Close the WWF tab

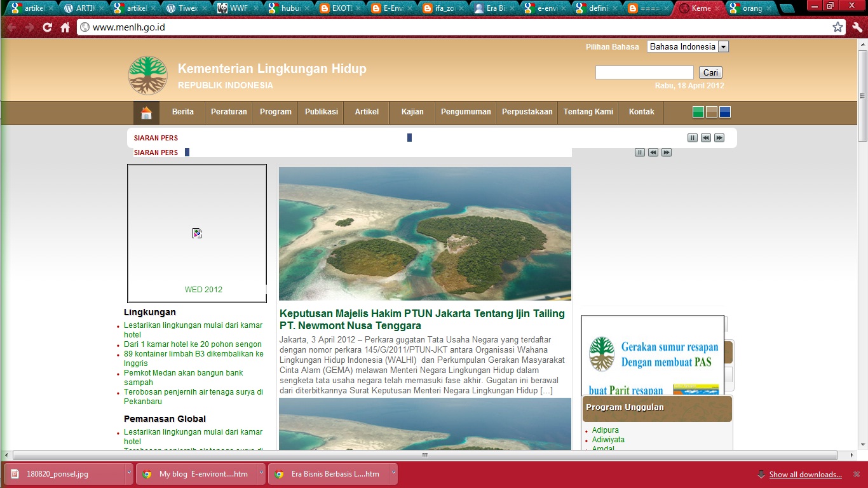tap(255, 8)
